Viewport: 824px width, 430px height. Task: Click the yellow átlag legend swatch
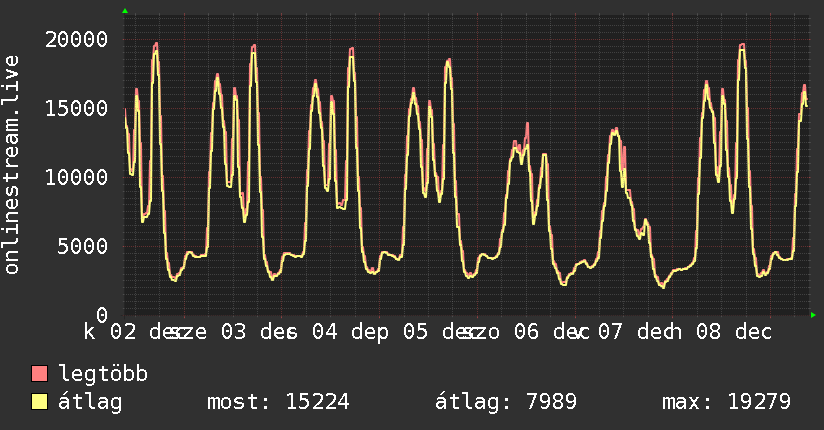(x=39, y=402)
